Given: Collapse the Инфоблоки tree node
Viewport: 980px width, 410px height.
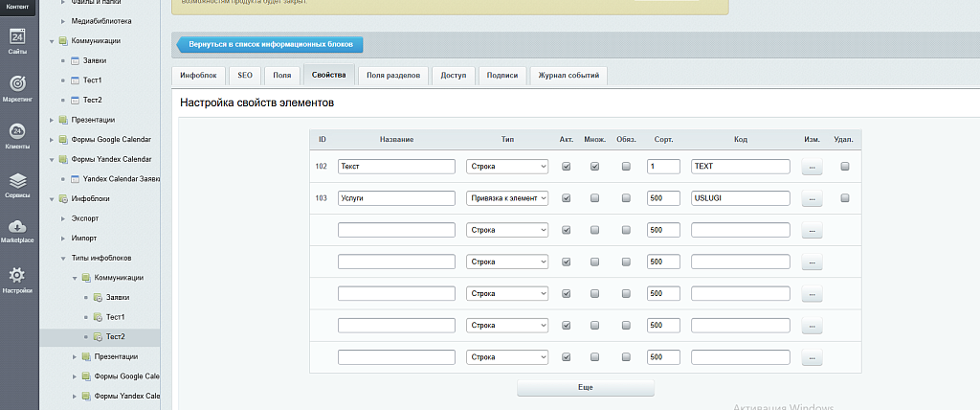Looking at the screenshot, I should click(52, 199).
